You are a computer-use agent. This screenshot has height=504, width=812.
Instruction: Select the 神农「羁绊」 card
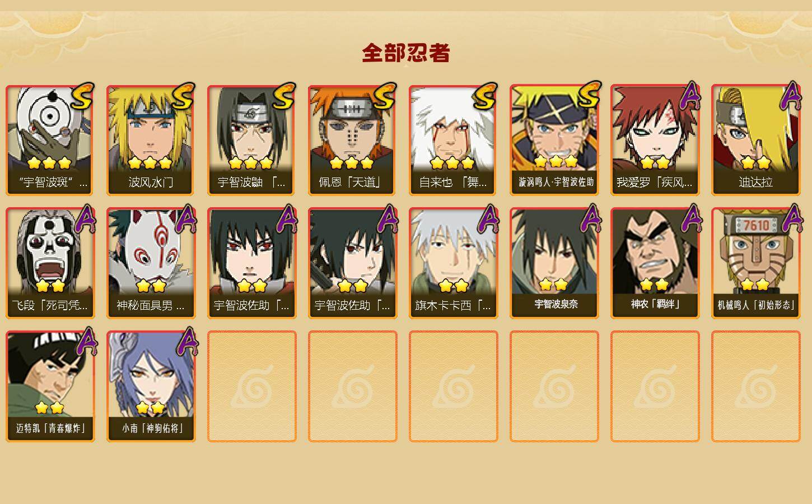[655, 263]
